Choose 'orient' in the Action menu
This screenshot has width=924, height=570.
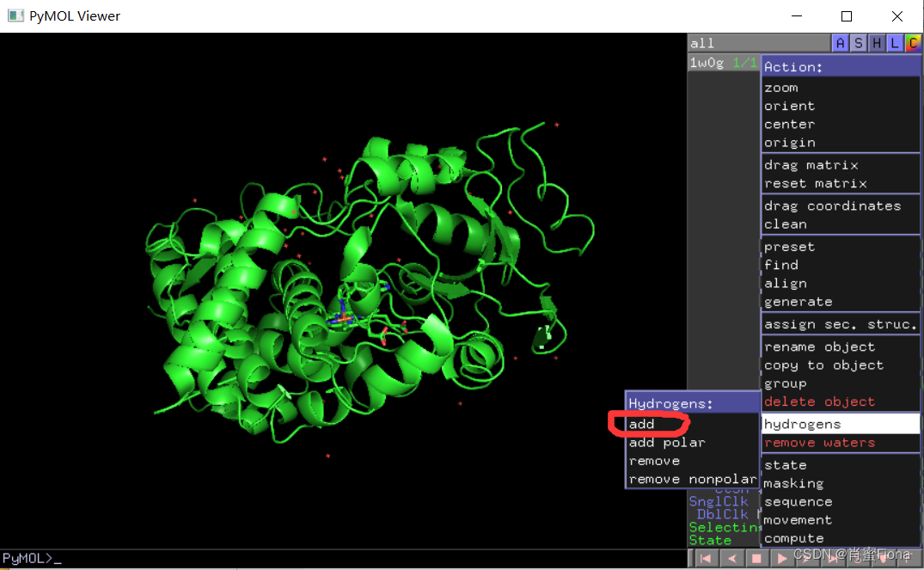pyautogui.click(x=841, y=106)
